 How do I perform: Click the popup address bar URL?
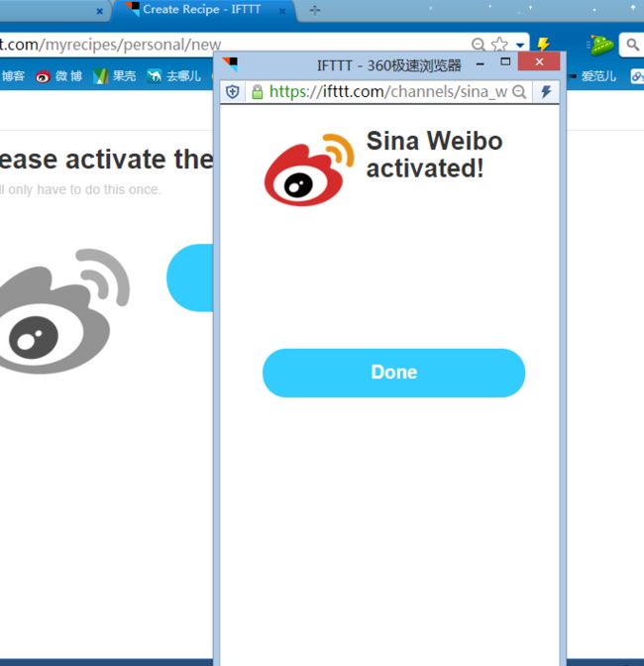point(388,92)
